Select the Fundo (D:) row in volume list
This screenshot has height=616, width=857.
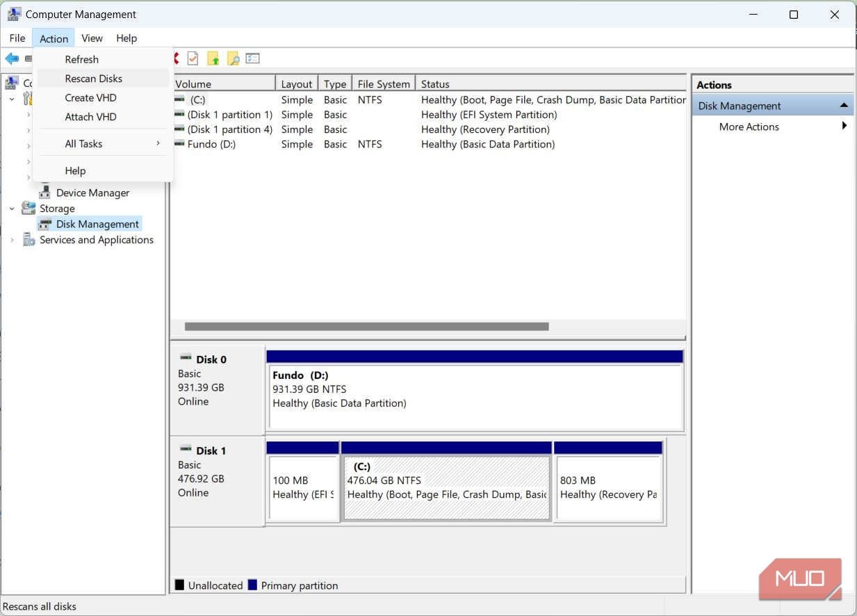[429, 144]
